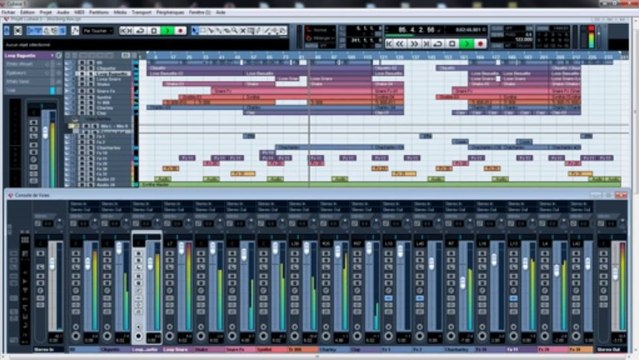
Task: Click the constrain delay compensation icon
Action: point(18,31)
